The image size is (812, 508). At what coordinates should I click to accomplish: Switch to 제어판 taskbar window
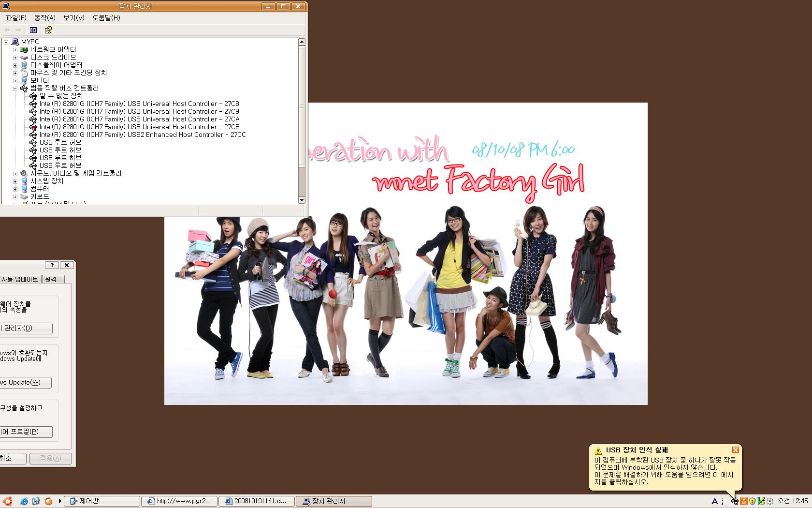pyautogui.click(x=102, y=501)
